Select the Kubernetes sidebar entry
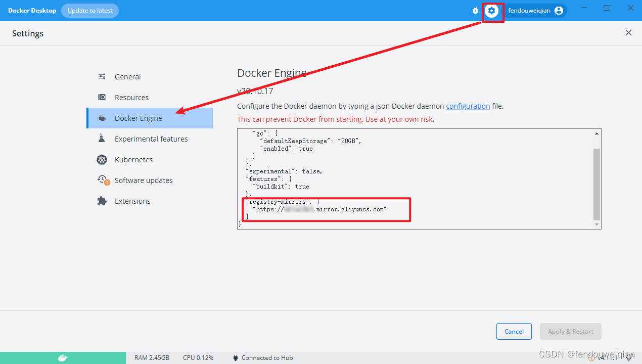This screenshot has width=642, height=364. pos(134,159)
